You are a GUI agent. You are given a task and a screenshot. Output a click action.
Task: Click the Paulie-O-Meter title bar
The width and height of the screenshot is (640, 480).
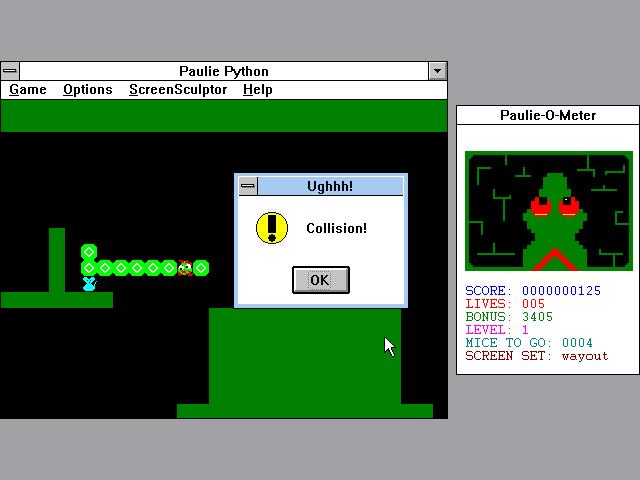point(548,115)
